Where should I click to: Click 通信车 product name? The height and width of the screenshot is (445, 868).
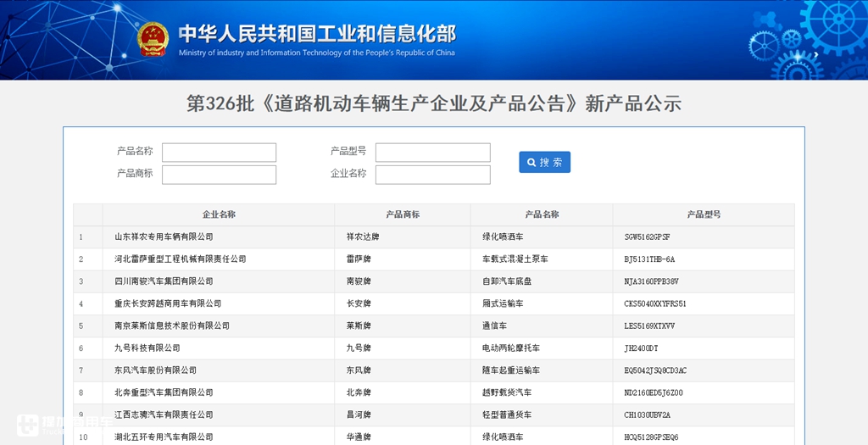point(494,325)
